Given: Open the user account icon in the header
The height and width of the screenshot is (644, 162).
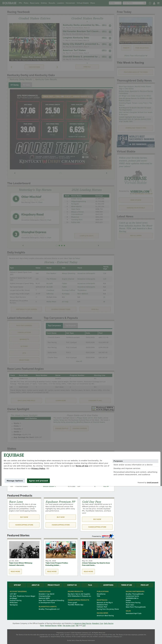Looking at the screenshot, I should point(154,3).
